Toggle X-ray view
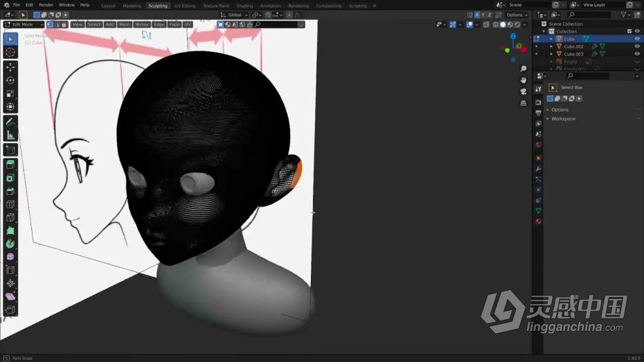Image resolution: width=644 pixels, height=362 pixels. [x=486, y=25]
